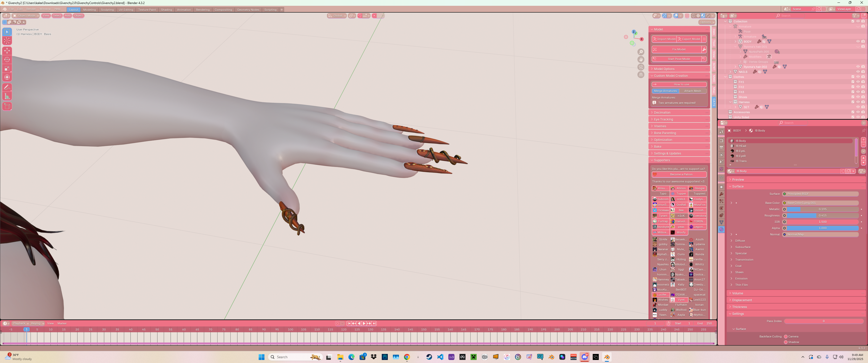Choose the Measure ruler tool
The height and width of the screenshot is (363, 868).
click(7, 96)
